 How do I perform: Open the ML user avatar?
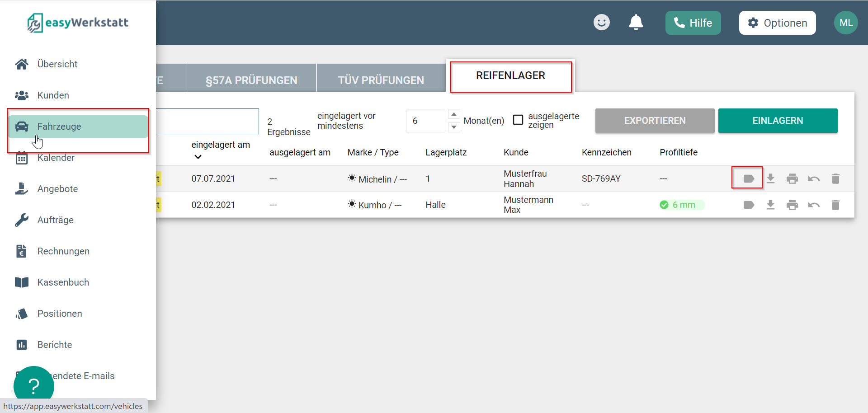(846, 23)
